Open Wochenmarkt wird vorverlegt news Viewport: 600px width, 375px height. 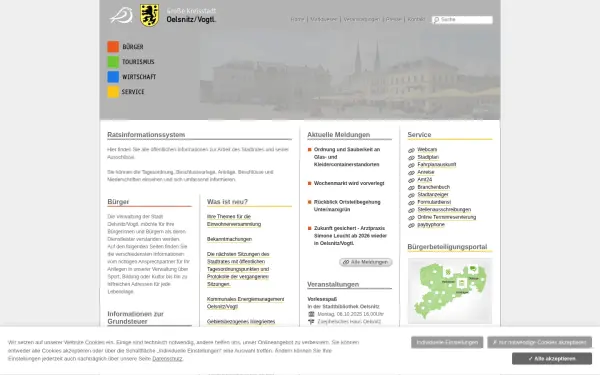(349, 183)
